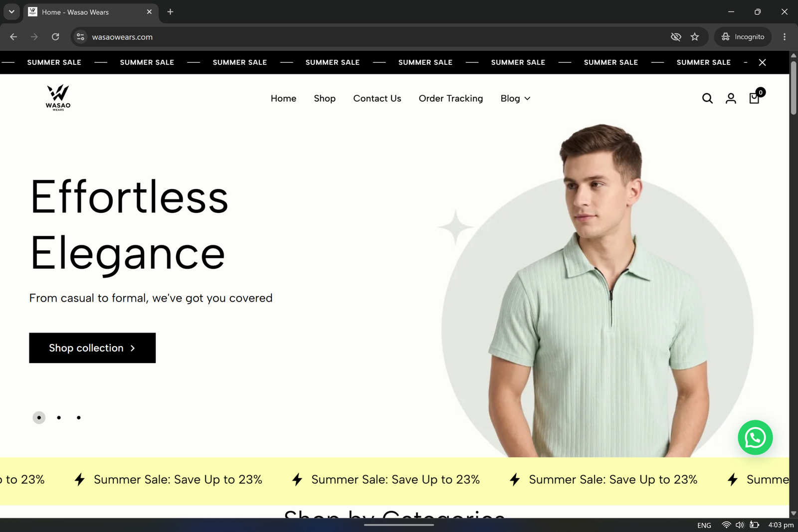
Task: Click the 4:03 pm clock
Action: [781, 525]
